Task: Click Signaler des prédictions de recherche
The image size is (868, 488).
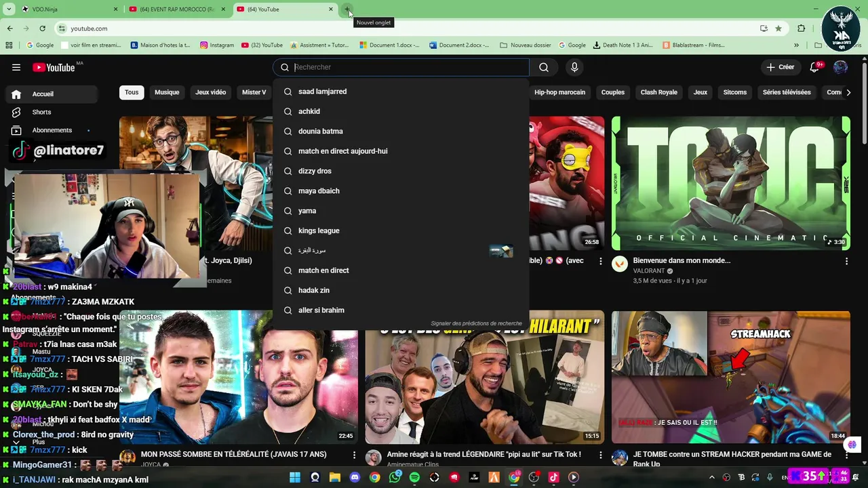Action: (x=476, y=323)
